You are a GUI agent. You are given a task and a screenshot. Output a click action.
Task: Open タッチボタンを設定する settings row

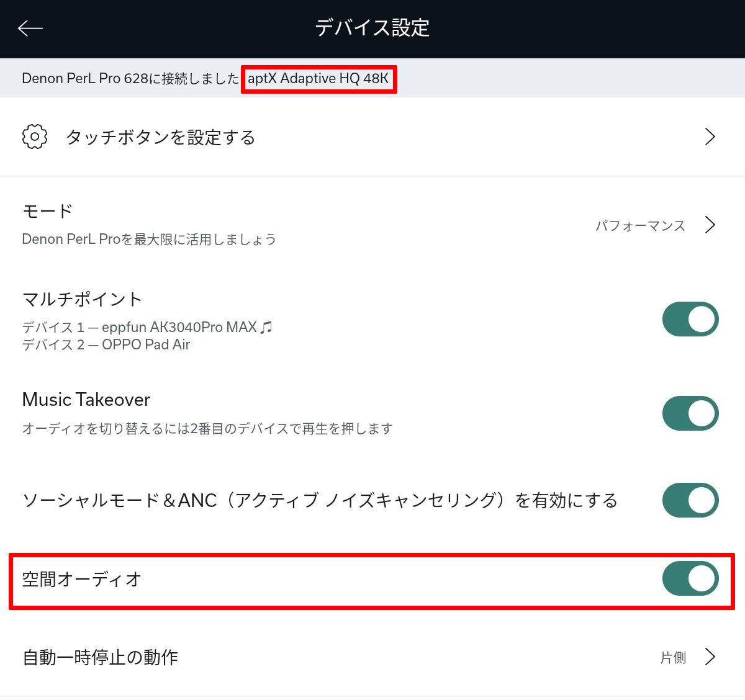(372, 137)
